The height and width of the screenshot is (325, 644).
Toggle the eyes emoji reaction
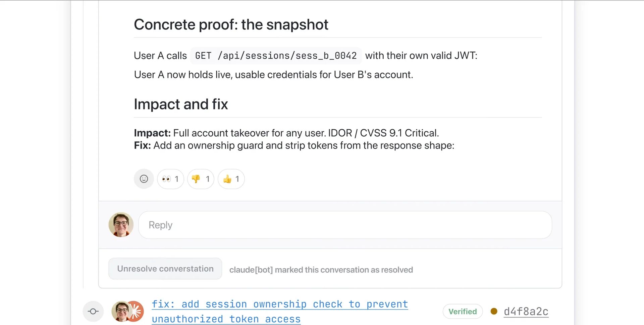[170, 179]
